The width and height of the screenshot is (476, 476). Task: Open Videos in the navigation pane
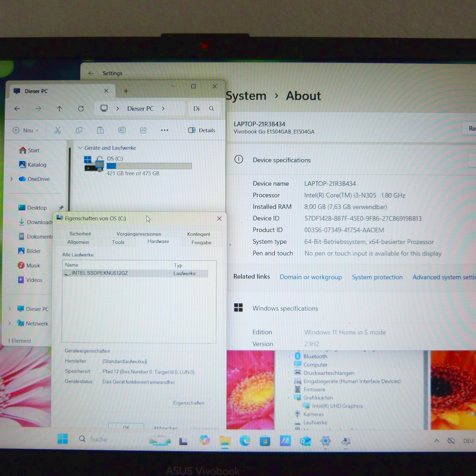(x=30, y=280)
